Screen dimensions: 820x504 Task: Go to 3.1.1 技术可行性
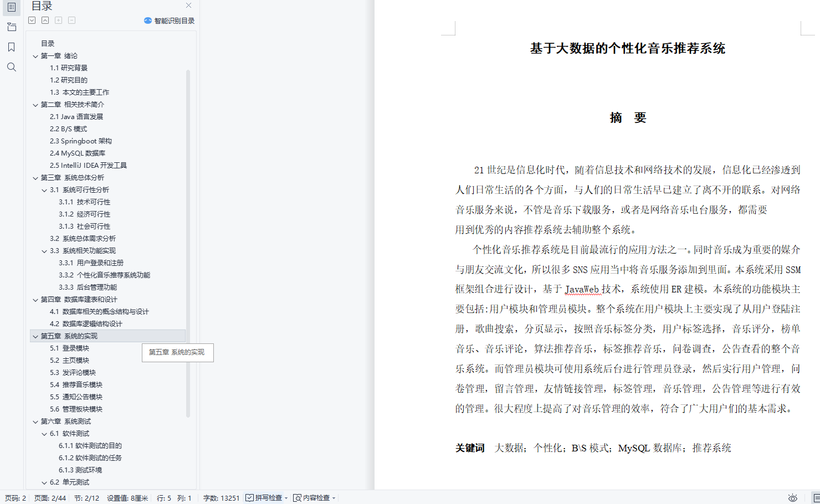tap(85, 202)
